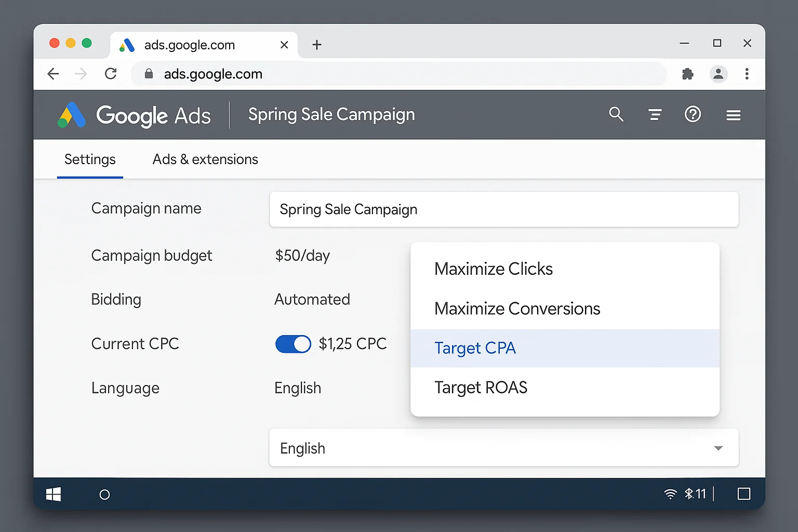Click the page reload icon

pos(111,74)
